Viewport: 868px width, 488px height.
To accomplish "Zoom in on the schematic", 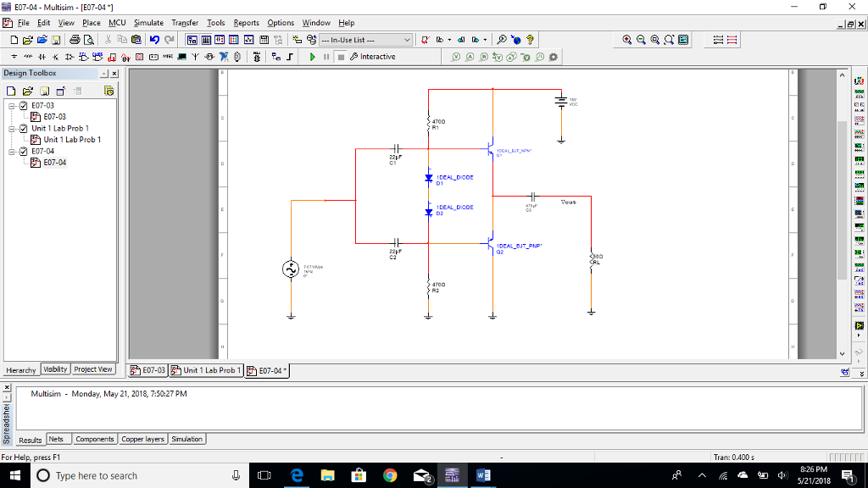I will (627, 39).
